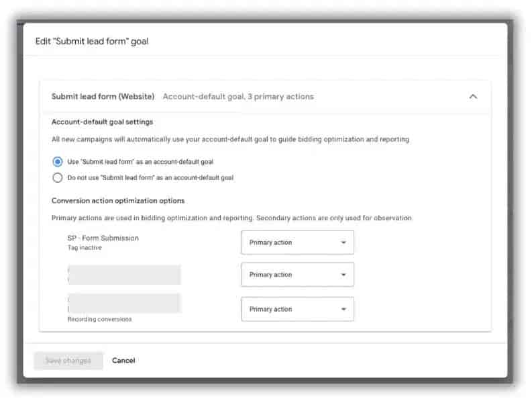Click the arrow icon on second Primary action
This screenshot has width=532, height=403.
[343, 275]
